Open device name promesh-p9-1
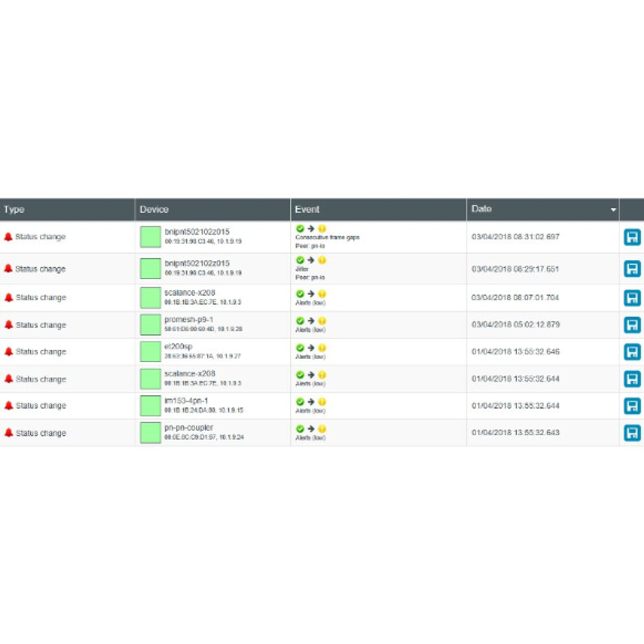Image resolution: width=644 pixels, height=644 pixels. pyautogui.click(x=189, y=319)
